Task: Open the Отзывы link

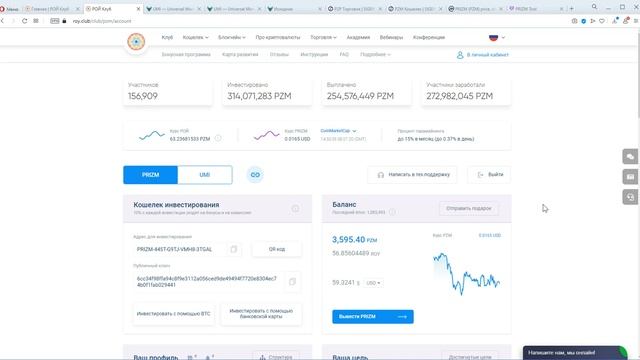Action: pyautogui.click(x=279, y=54)
